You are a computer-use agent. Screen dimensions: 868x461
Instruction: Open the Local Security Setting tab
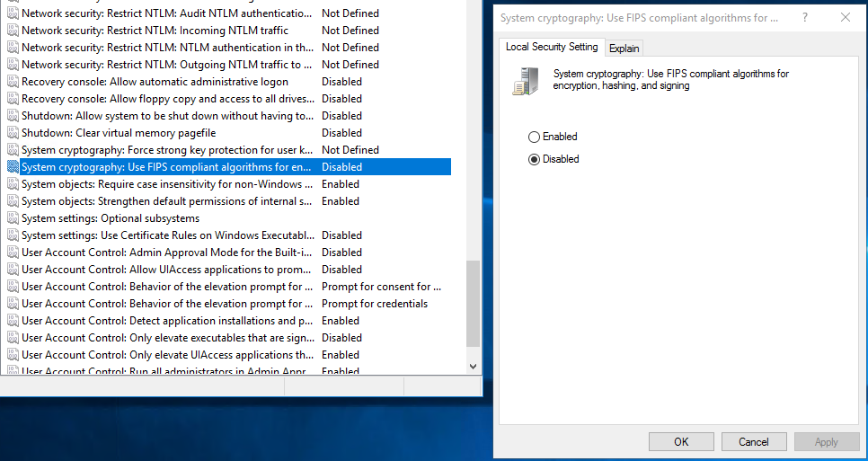click(x=551, y=47)
